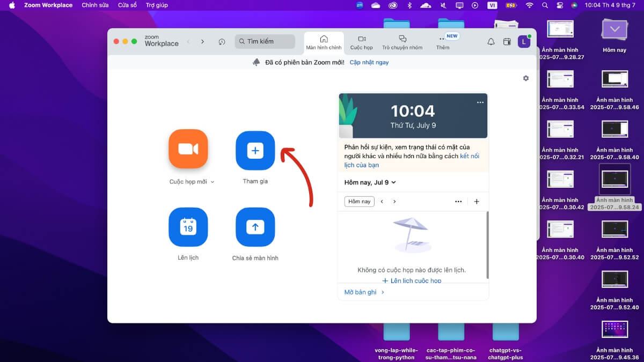Open the history clock icon
Screen dimensions: 644x362
point(222,42)
